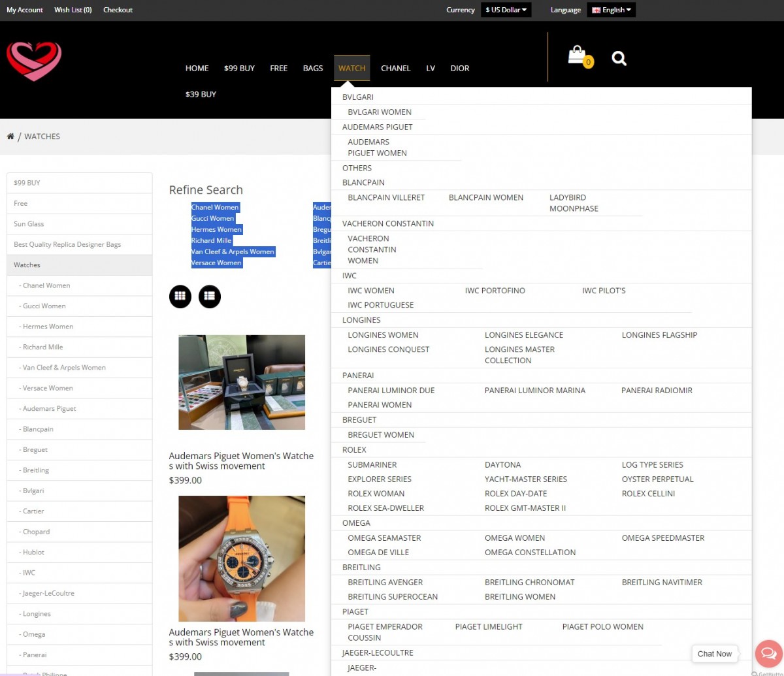
Task: Select OMEGA SPEEDMASTER in menu
Action: pos(663,538)
